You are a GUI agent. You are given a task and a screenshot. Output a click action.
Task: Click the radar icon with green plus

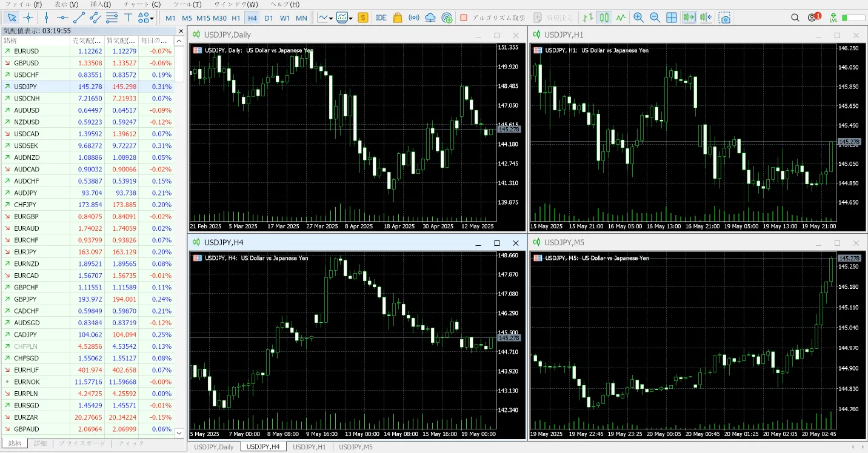pyautogui.click(x=447, y=18)
